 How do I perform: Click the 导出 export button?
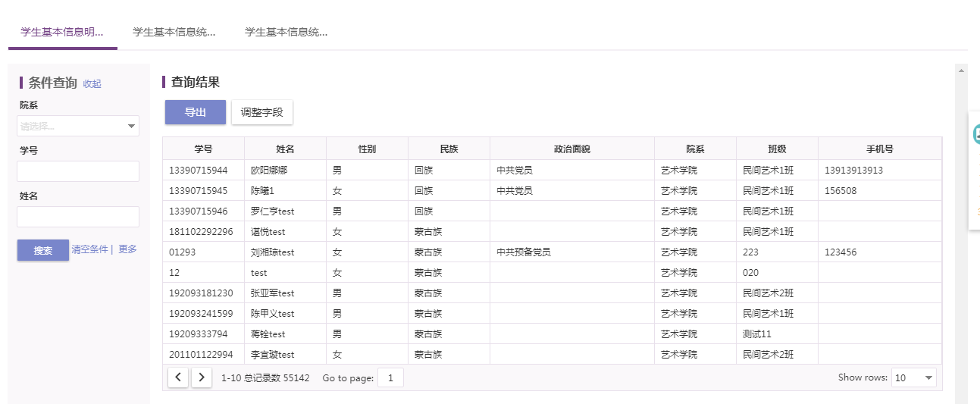tap(196, 112)
